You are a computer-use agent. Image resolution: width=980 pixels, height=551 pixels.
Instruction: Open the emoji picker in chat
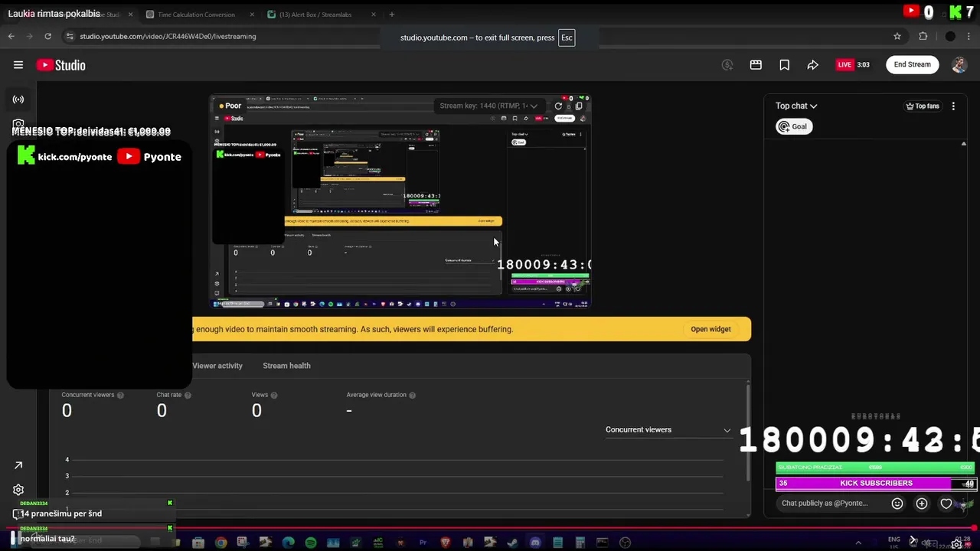(897, 504)
